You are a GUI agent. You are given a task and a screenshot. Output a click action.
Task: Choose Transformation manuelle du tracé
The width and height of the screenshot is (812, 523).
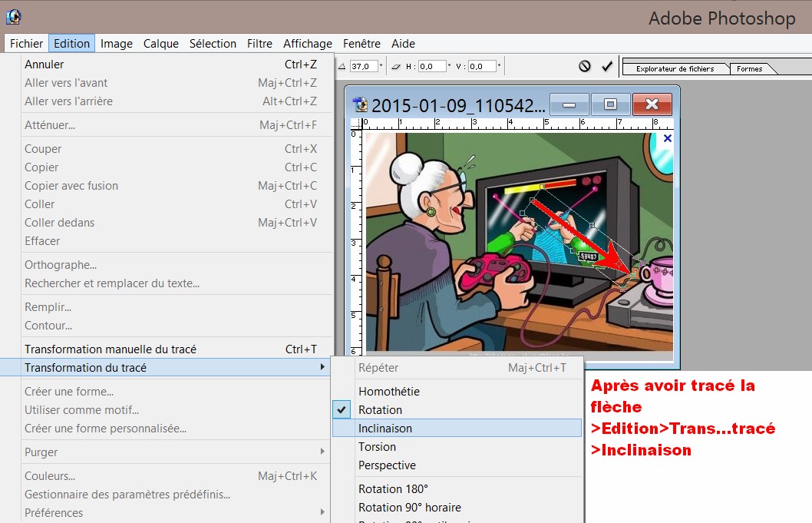click(x=167, y=349)
